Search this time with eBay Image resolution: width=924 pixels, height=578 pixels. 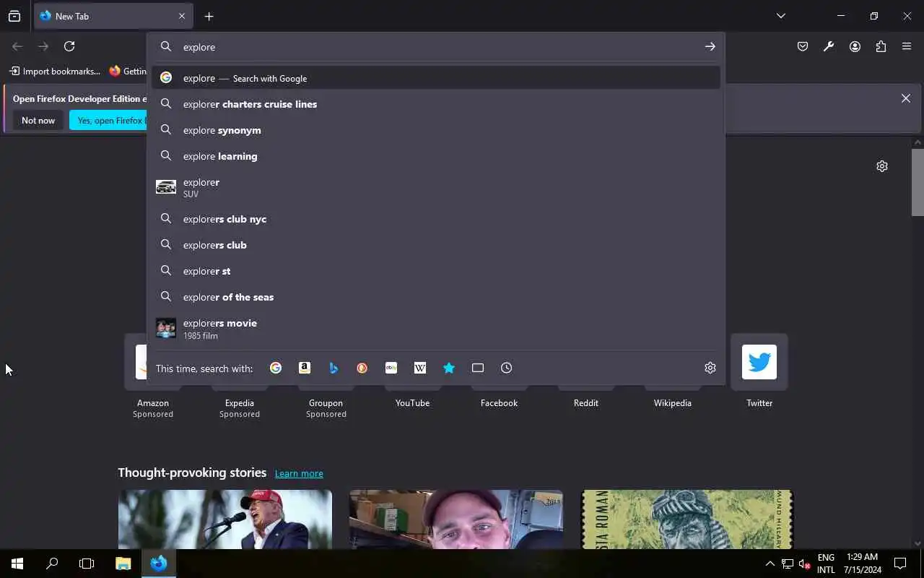tap(391, 368)
